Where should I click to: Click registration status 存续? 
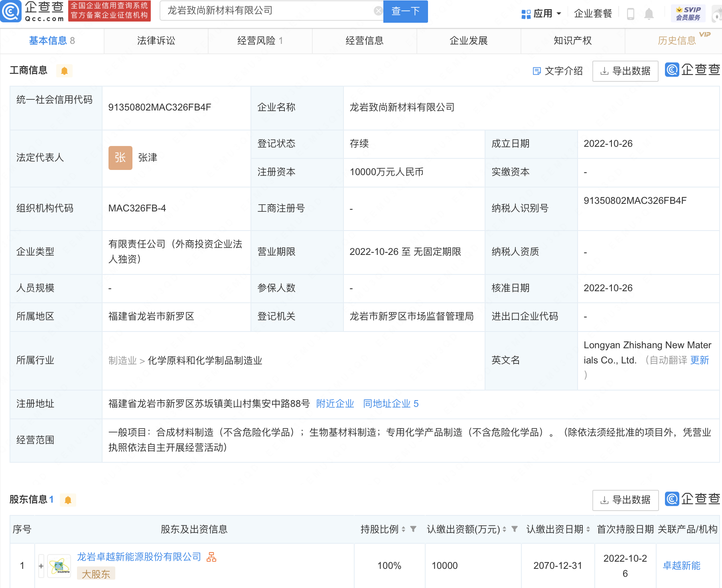[x=359, y=144]
